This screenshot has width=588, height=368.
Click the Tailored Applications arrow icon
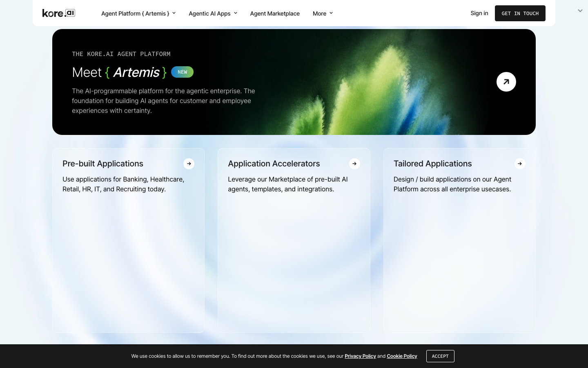(x=520, y=164)
